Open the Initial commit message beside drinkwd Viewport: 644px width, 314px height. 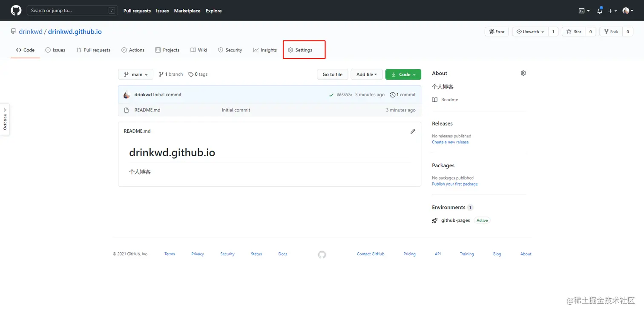tap(167, 94)
